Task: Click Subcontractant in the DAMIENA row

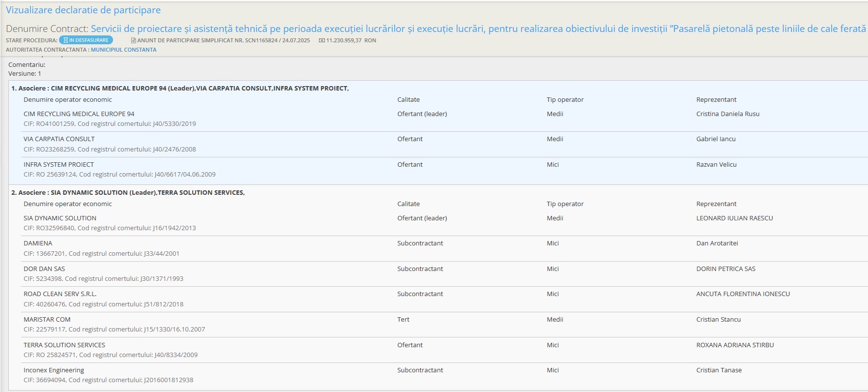Action: point(420,243)
